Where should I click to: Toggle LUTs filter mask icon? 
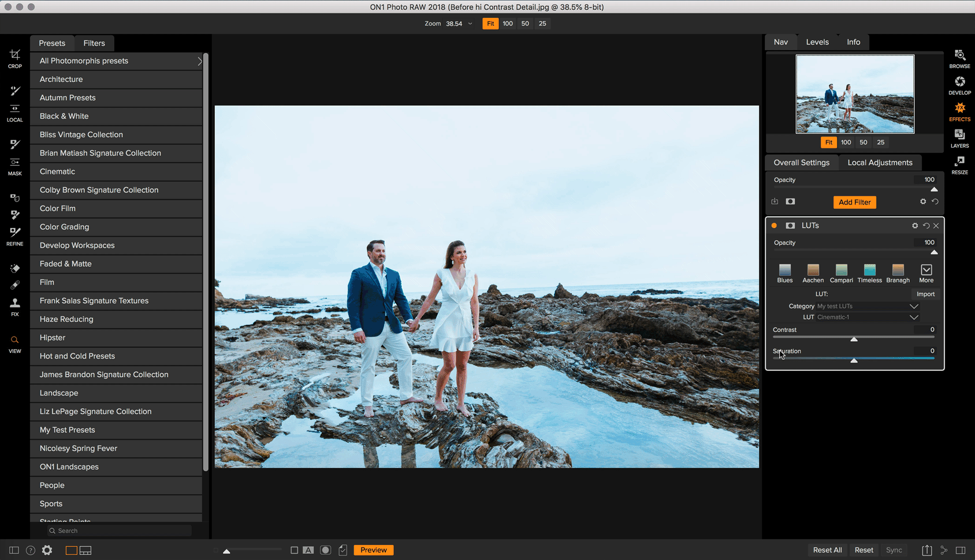[x=790, y=226]
